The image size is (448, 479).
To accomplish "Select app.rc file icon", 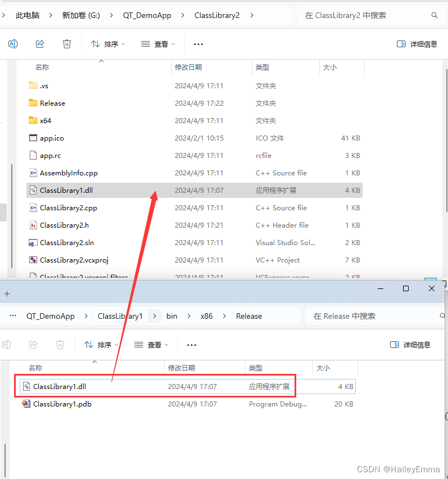I will coord(33,155).
